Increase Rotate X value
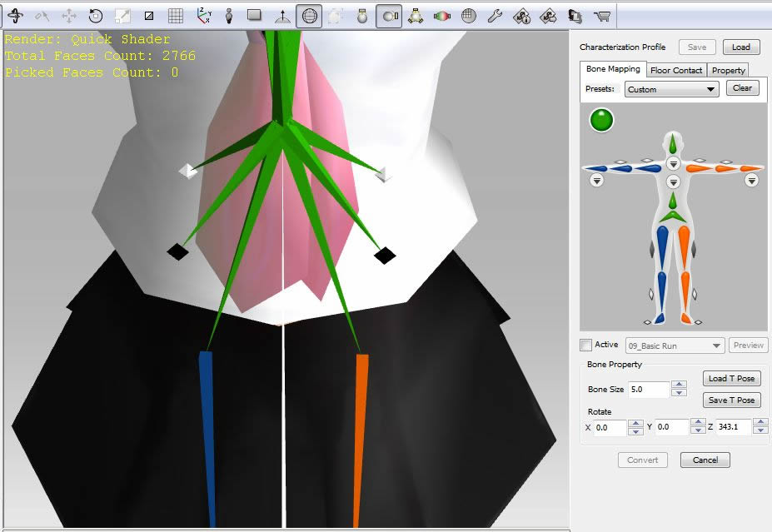The height and width of the screenshot is (532, 772). (x=635, y=423)
